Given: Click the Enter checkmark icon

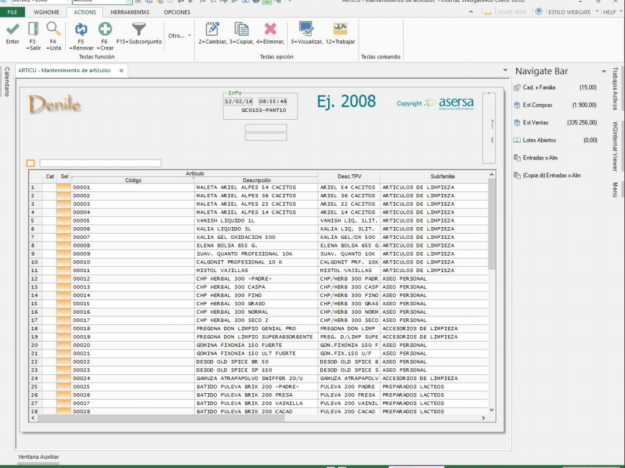Looking at the screenshot, I should coord(12,29).
